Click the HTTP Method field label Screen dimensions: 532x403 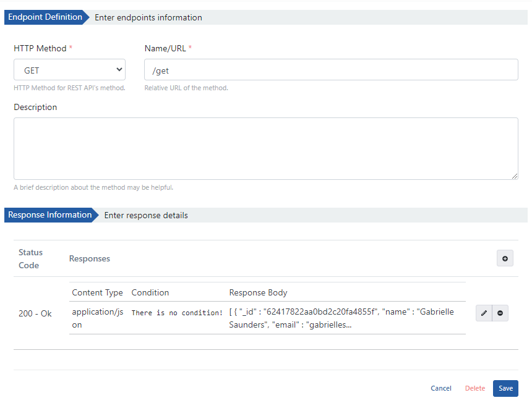[x=40, y=48]
